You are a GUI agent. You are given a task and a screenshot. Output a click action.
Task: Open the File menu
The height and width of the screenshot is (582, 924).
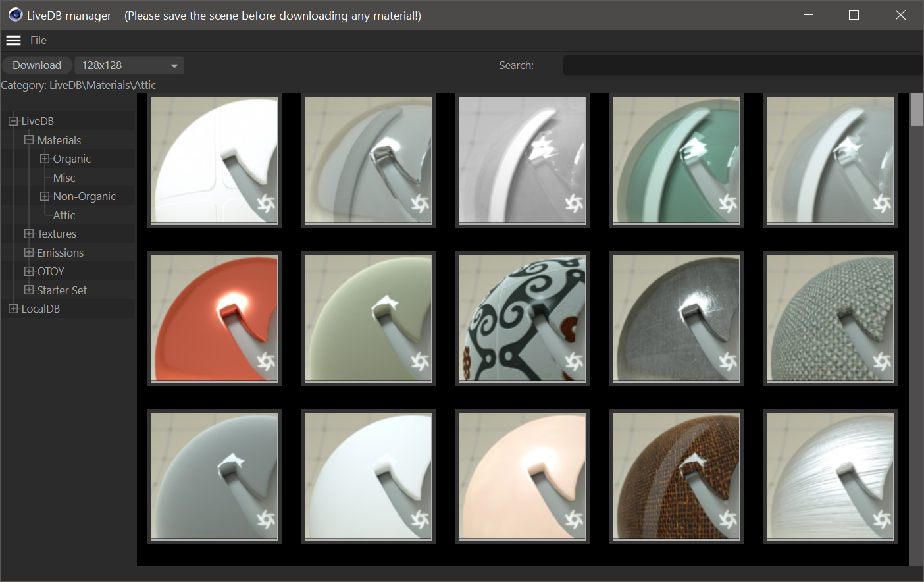tap(38, 41)
